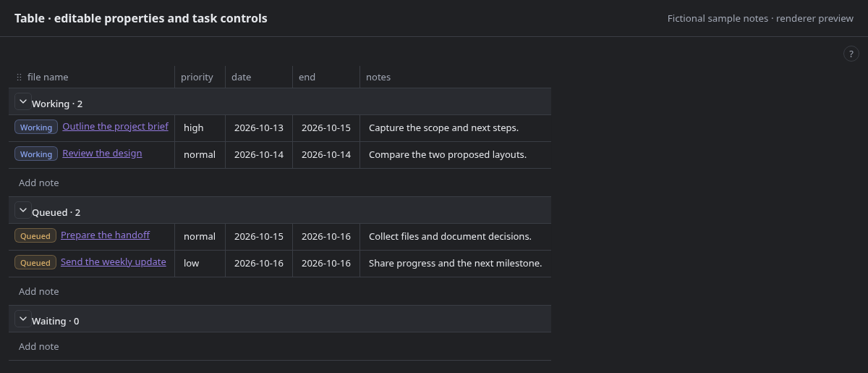Grab the drag handle beside file name header
Image resolution: width=868 pixels, height=373 pixels.
pos(19,77)
